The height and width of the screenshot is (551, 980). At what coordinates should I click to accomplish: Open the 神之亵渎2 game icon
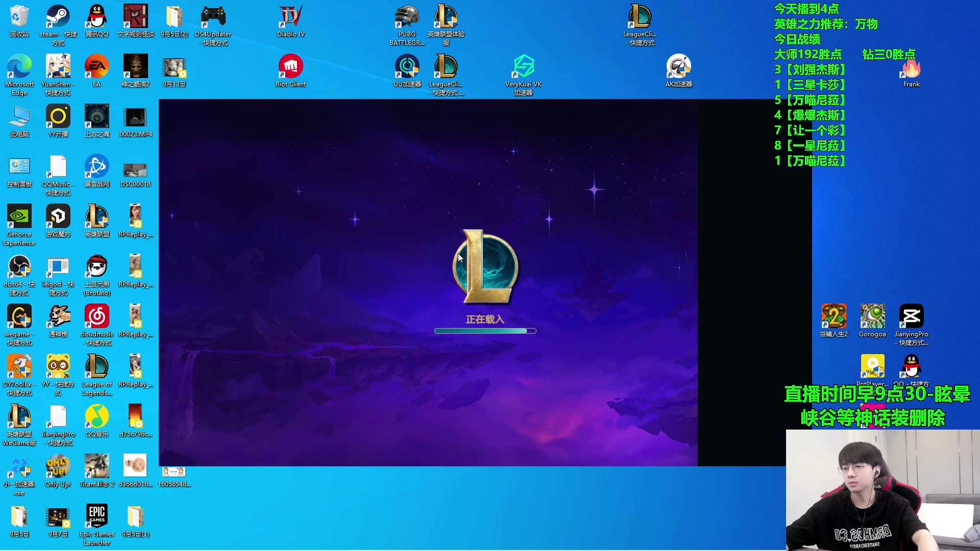[x=136, y=71]
